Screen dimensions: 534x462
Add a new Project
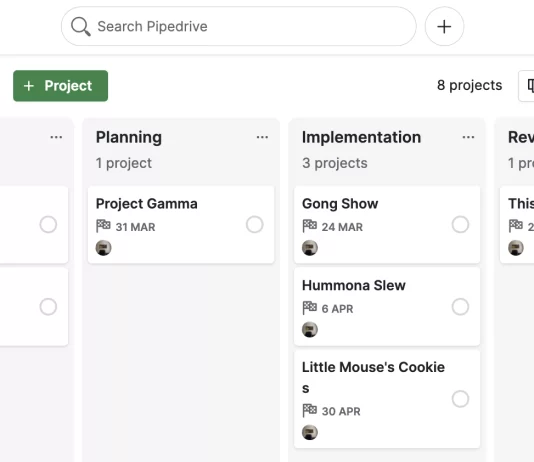click(x=61, y=86)
